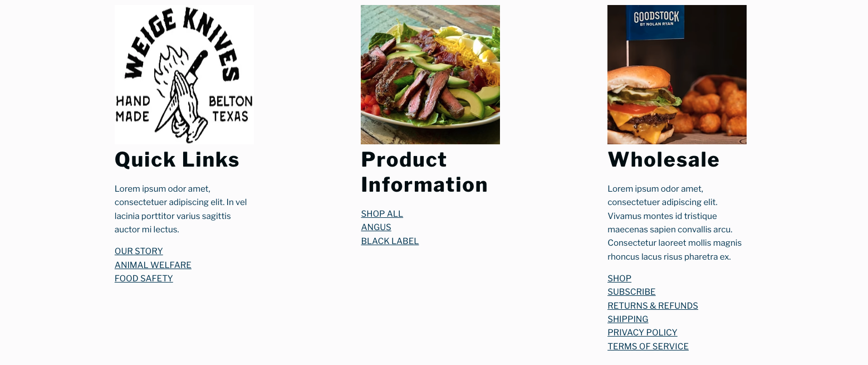Click the Weige Knives logo image
868x365 pixels.
click(184, 75)
